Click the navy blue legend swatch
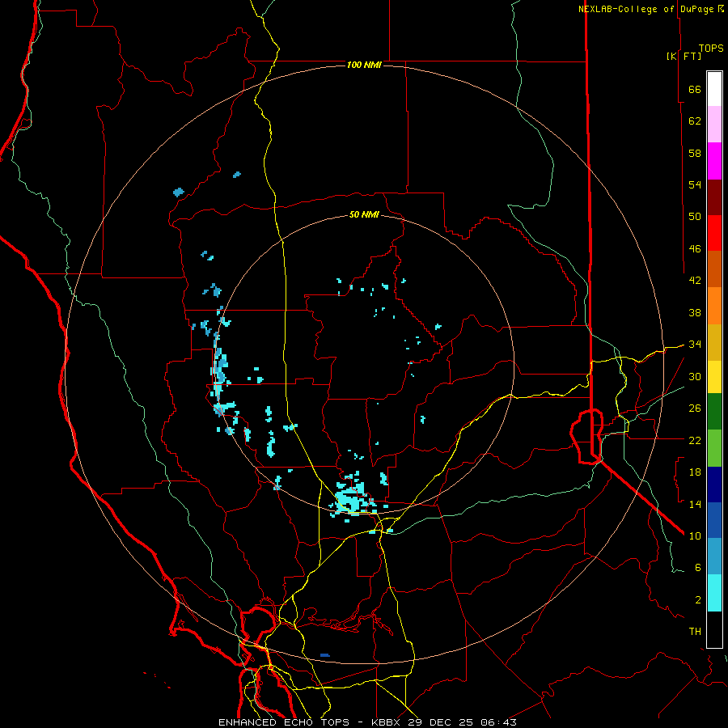Image resolution: width=728 pixels, height=728 pixels. pyautogui.click(x=714, y=485)
